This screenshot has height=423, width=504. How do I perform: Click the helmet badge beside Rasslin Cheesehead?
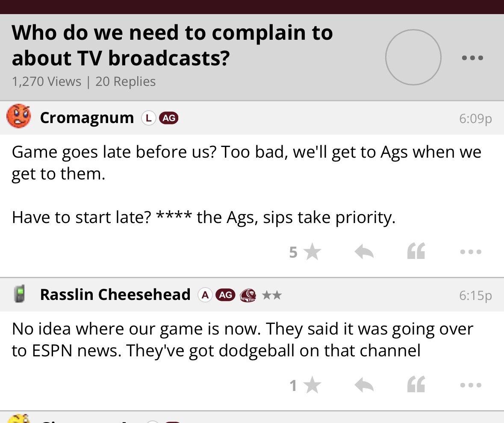248,295
